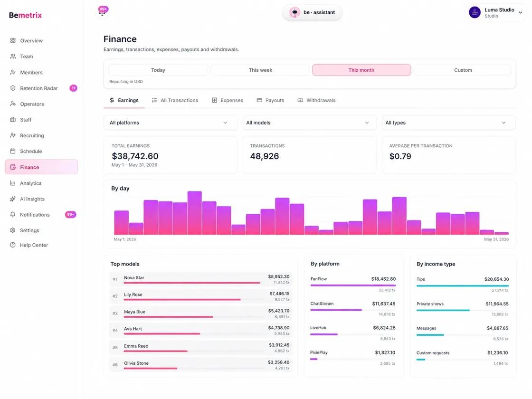532x399 pixels.
Task: Select the This month period option
Action: pos(361,70)
